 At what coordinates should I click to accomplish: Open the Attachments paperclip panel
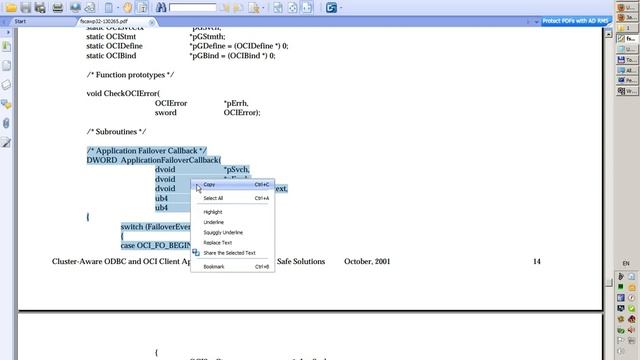[x=6, y=123]
